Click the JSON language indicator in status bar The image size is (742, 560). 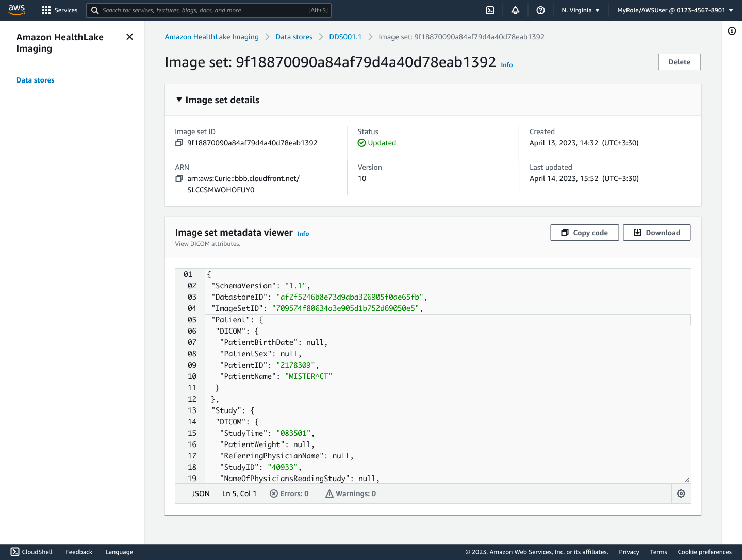201,493
